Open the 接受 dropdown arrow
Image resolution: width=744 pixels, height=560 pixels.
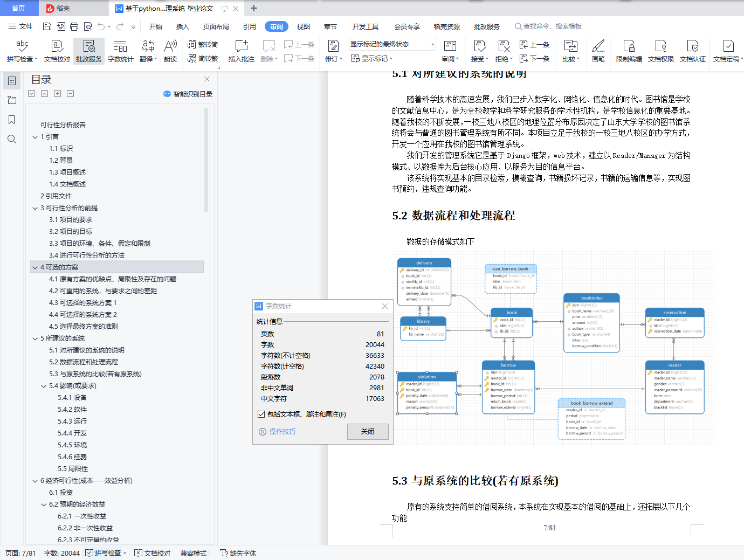pyautogui.click(x=487, y=59)
